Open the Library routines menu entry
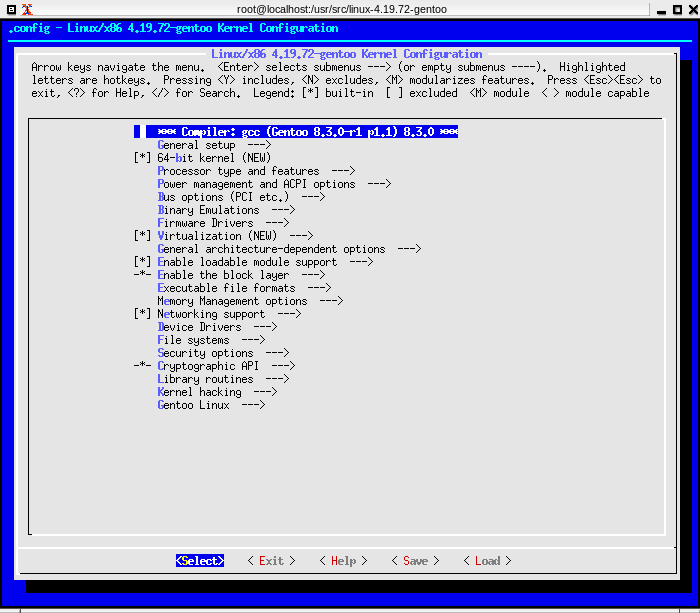 pos(205,379)
